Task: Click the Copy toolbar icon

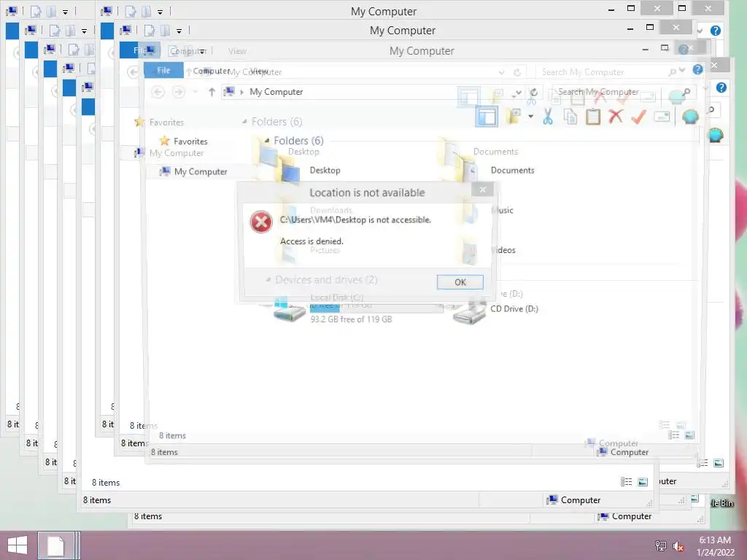Action: 570,116
